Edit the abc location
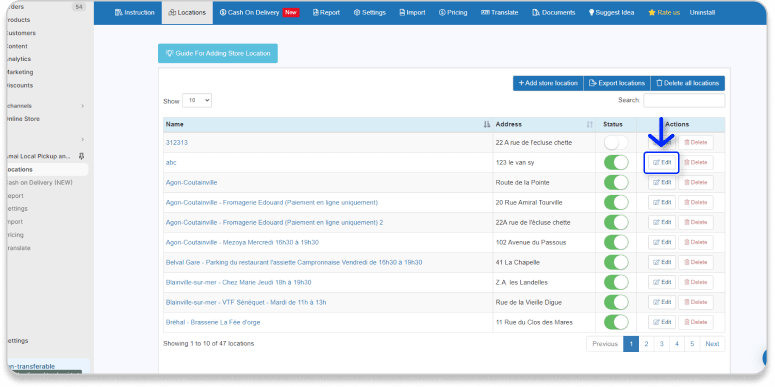The height and width of the screenshot is (387, 775). click(662, 162)
